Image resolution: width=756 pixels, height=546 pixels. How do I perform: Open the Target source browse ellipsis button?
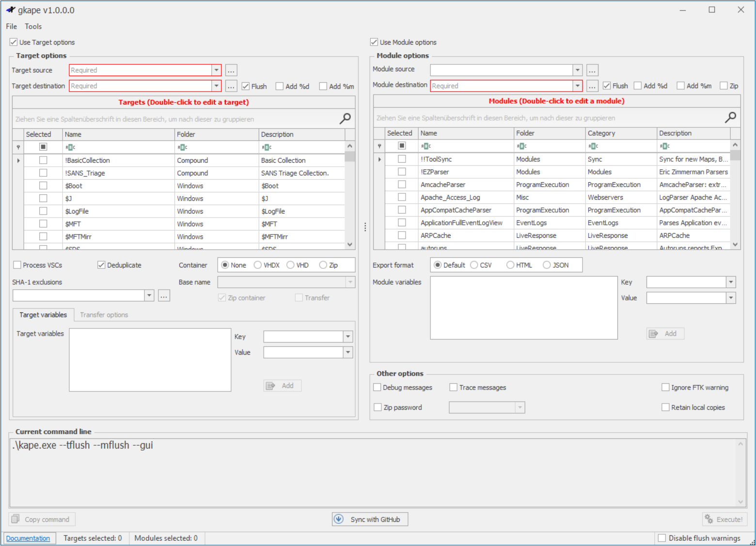231,70
